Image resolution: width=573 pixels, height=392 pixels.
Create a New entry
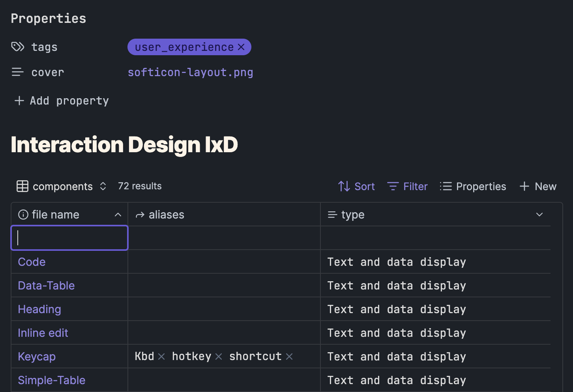538,187
